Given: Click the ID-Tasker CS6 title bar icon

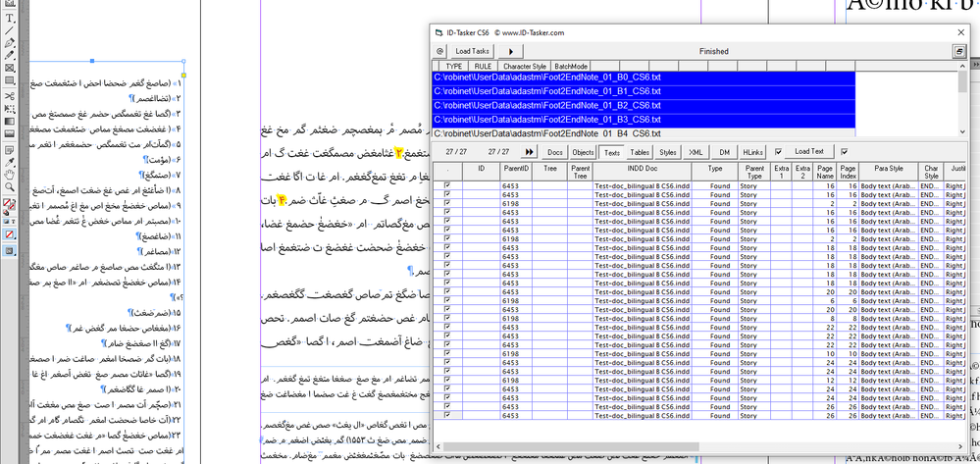Looking at the screenshot, I should [x=438, y=32].
